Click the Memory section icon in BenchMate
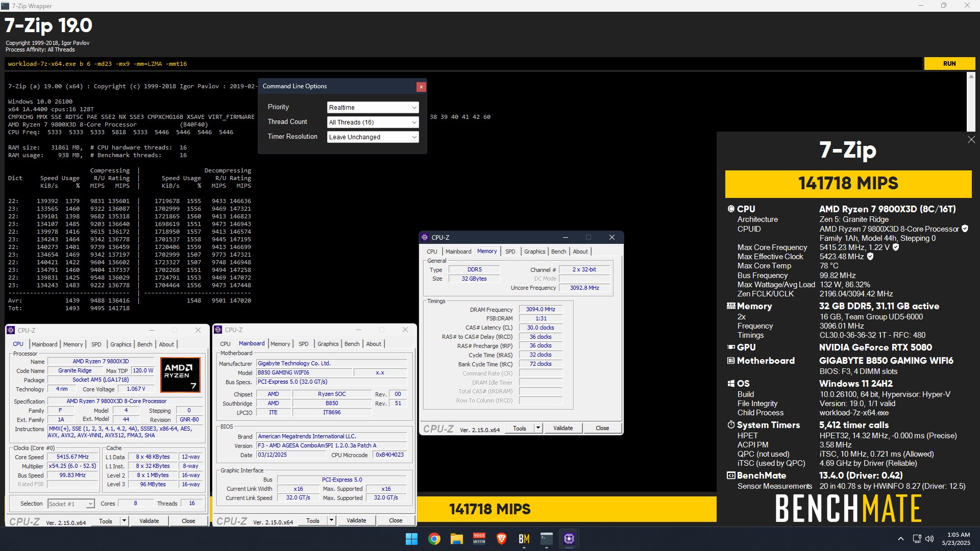 click(731, 306)
